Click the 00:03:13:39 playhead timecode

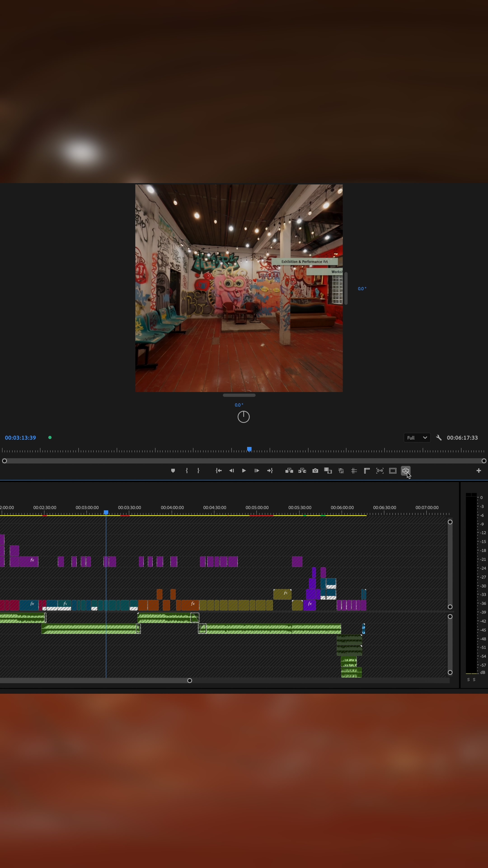point(20,438)
